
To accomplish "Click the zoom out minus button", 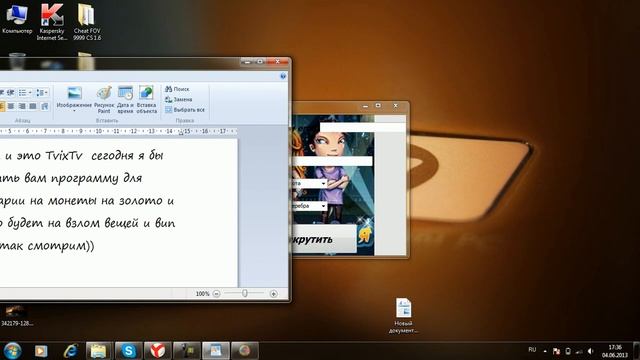I will [x=216, y=293].
